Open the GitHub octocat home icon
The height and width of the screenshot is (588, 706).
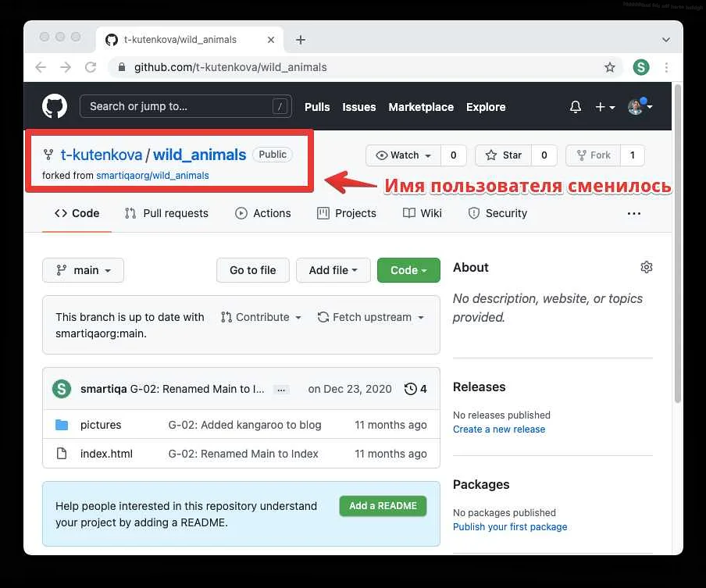54,106
